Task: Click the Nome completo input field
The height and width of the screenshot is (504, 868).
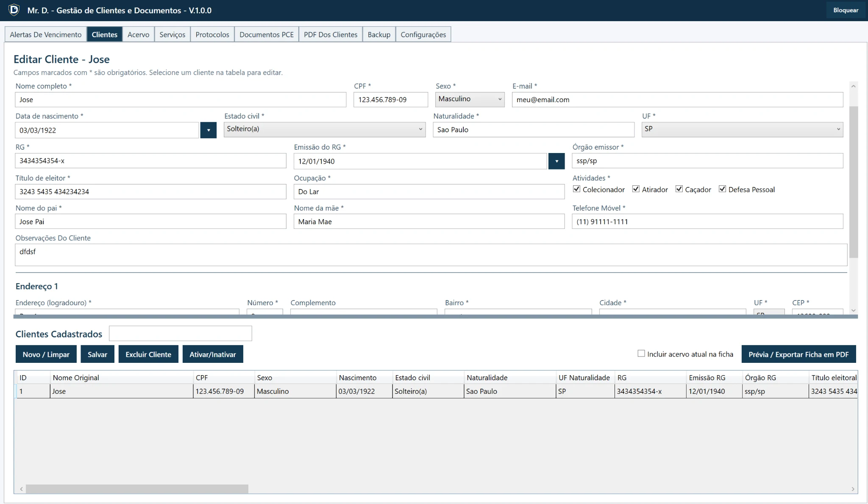Action: point(181,100)
